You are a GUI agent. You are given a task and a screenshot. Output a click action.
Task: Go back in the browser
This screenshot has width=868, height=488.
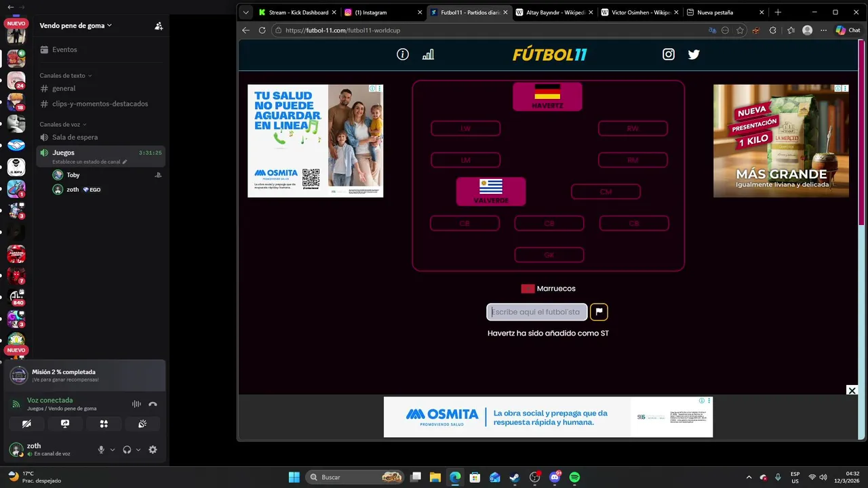(x=245, y=30)
